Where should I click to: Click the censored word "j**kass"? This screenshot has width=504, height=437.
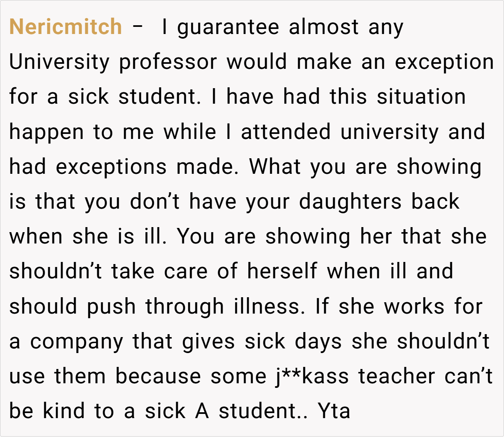pos(312,376)
